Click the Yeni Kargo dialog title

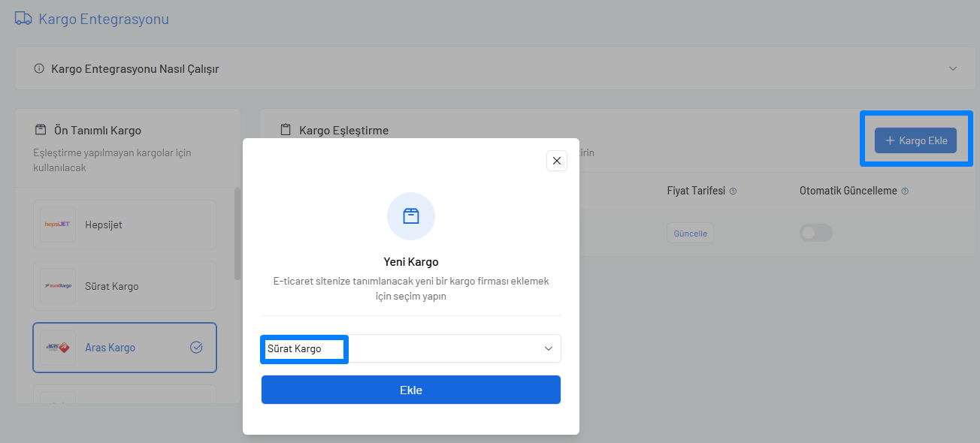point(411,262)
